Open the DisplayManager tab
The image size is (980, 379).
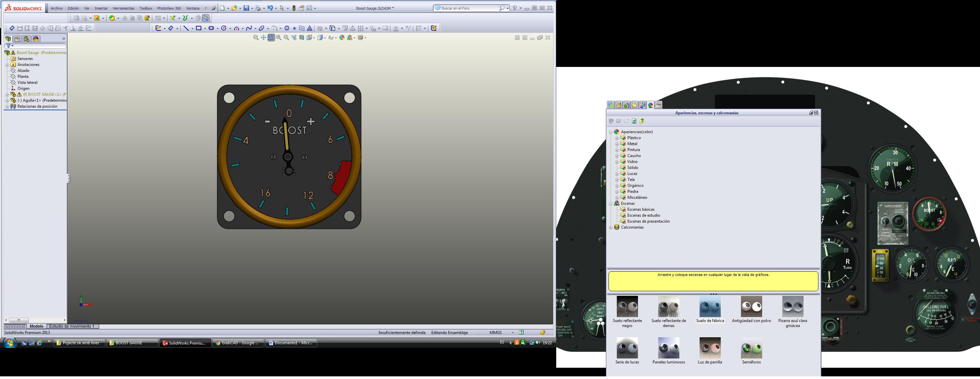pyautogui.click(x=36, y=39)
